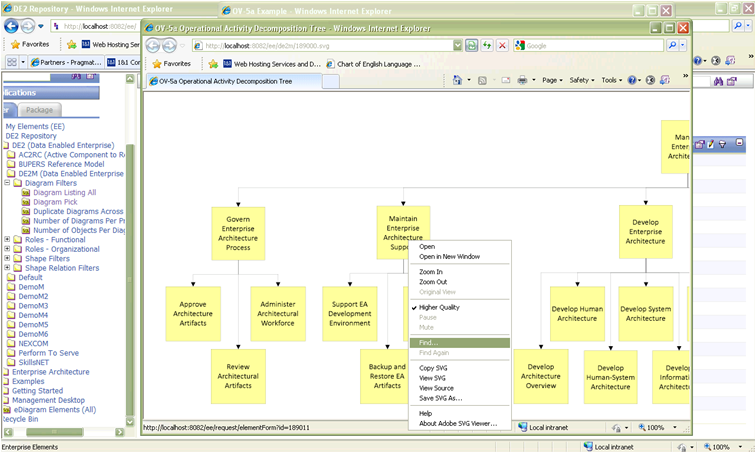Click the Favorites star in front window
Screen dimensions: 755x452
click(x=157, y=64)
